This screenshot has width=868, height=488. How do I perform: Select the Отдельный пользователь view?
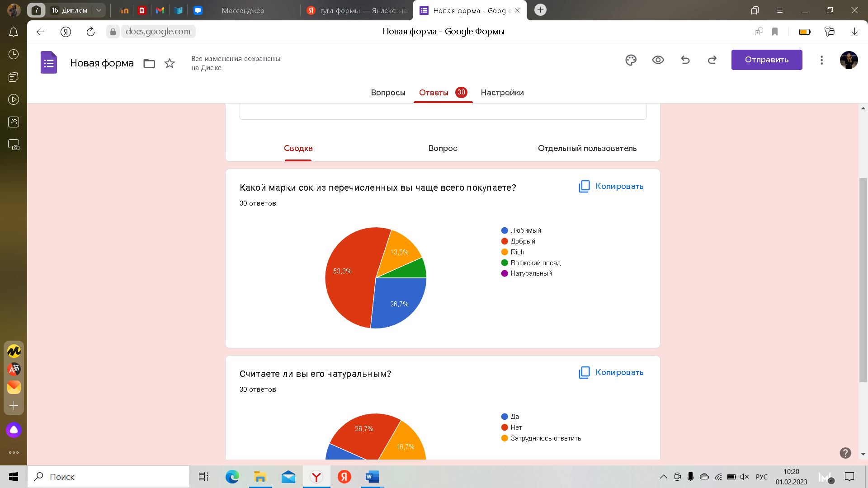tap(587, 148)
